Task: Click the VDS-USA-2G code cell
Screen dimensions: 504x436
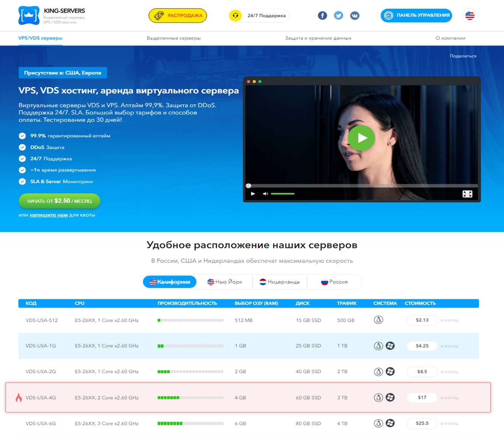Action: click(x=41, y=372)
